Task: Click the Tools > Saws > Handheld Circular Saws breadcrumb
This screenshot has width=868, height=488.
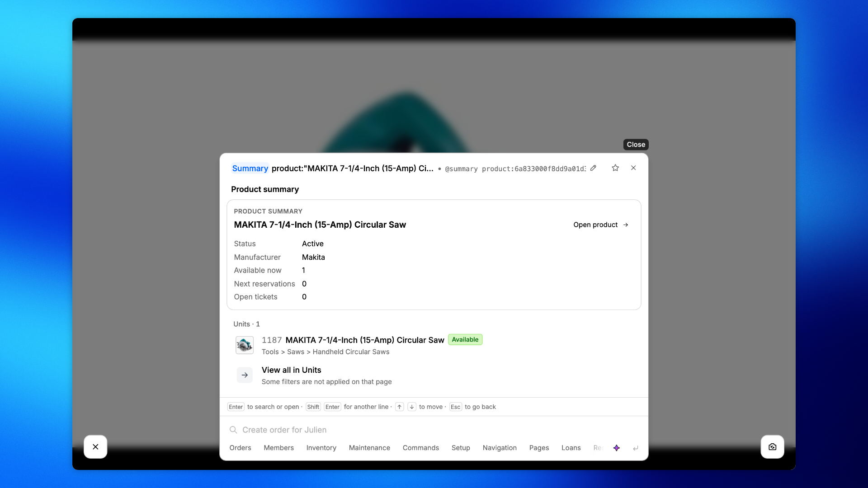Action: point(325,352)
